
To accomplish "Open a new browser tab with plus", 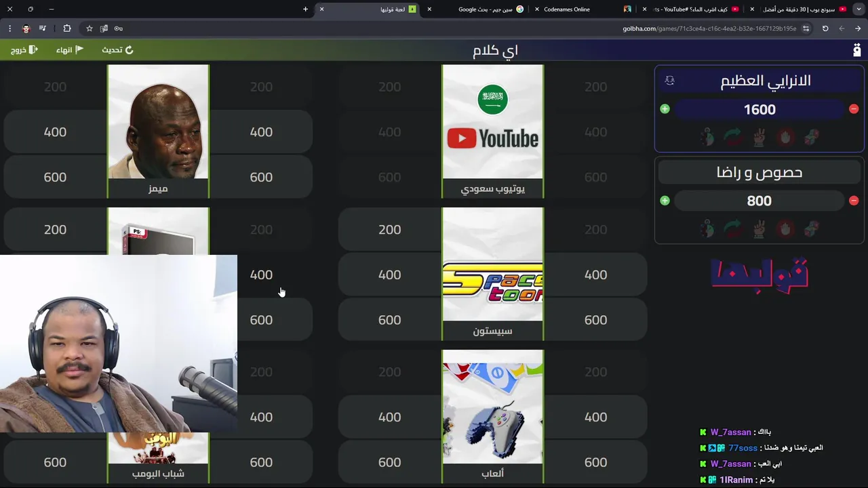I will (x=305, y=9).
